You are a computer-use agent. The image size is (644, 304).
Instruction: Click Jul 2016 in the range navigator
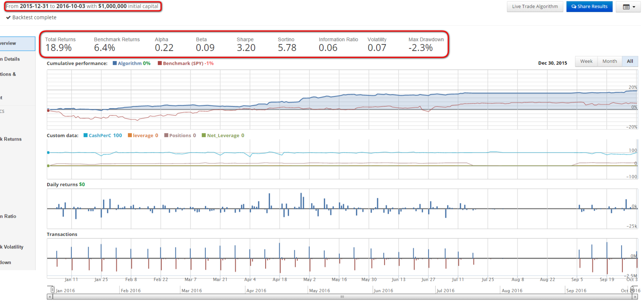tap(445, 291)
